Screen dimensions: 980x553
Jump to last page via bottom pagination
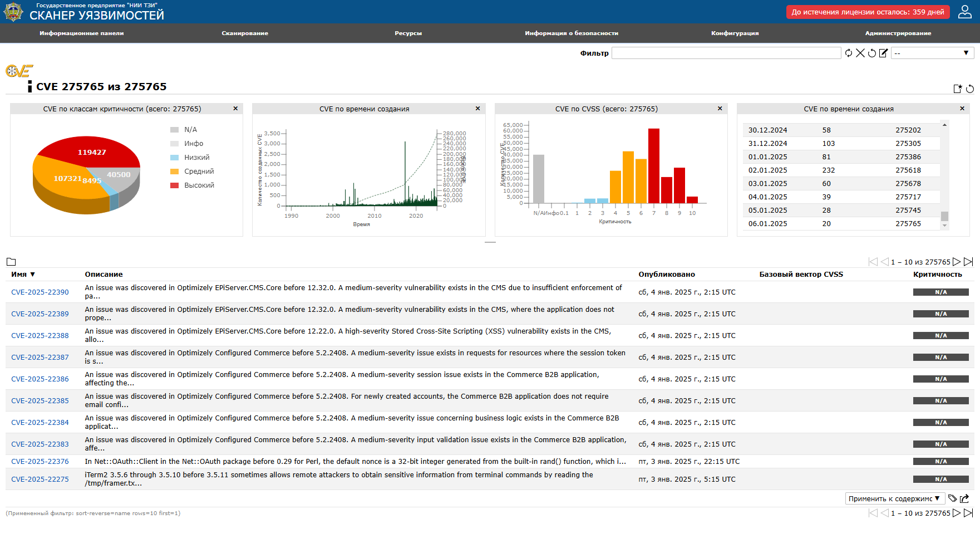tap(968, 513)
